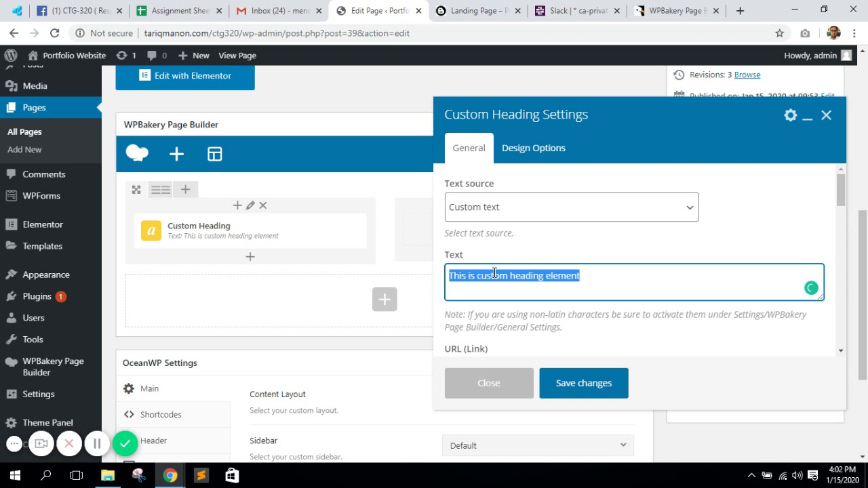Click Edit with Elementor button

click(x=185, y=76)
